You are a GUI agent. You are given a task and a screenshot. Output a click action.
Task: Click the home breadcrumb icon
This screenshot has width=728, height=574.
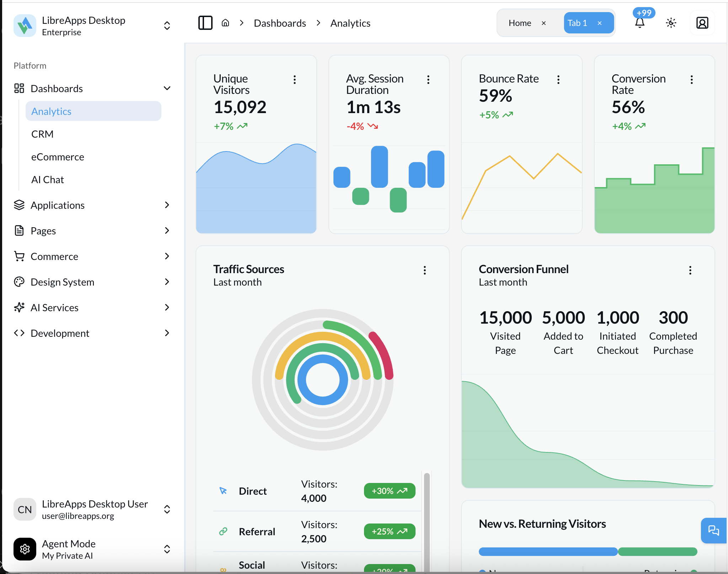(225, 23)
